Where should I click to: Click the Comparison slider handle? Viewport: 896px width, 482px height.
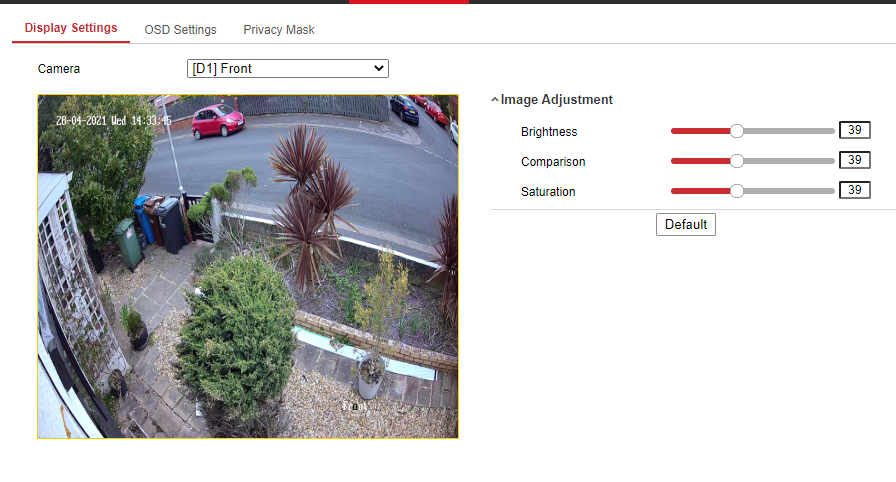pyautogui.click(x=737, y=161)
